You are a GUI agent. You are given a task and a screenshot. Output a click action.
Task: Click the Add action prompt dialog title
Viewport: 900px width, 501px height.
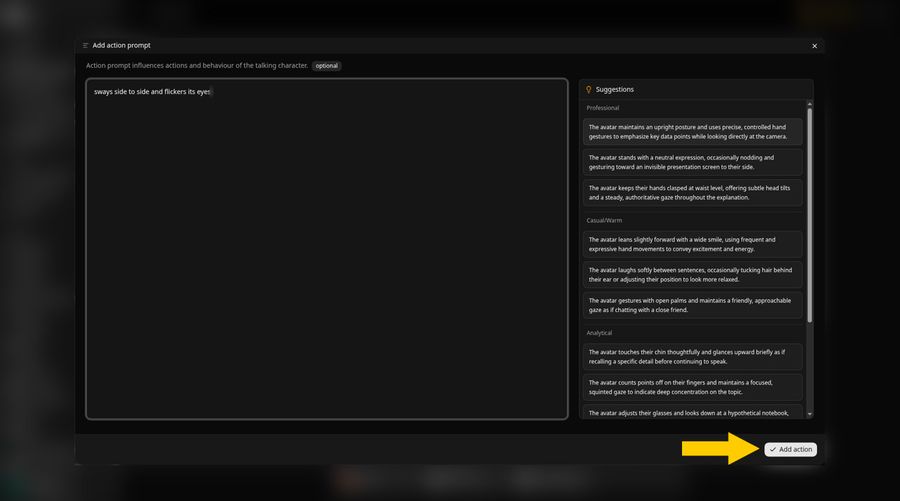(x=122, y=45)
